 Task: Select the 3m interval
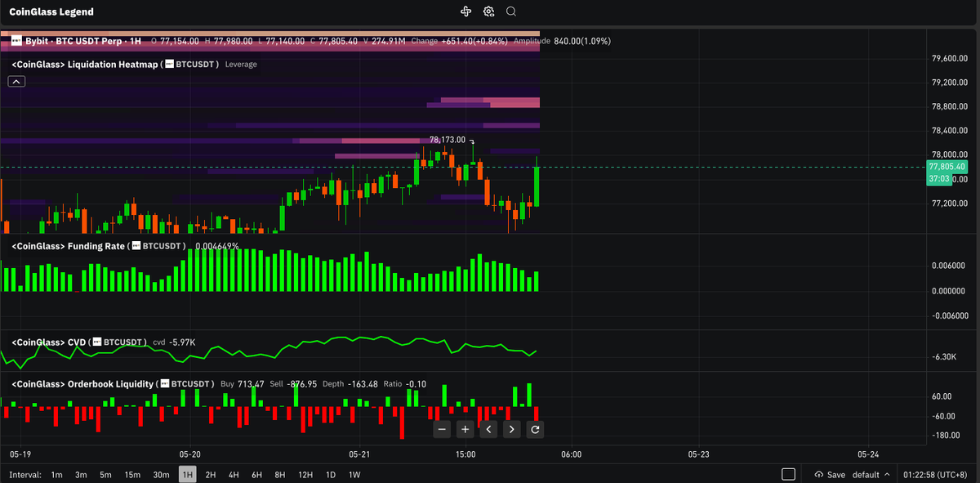81,475
